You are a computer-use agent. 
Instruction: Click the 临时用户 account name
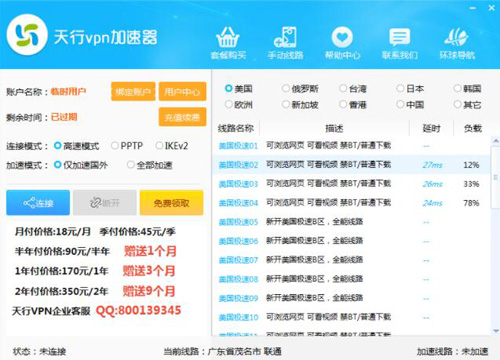point(68,91)
